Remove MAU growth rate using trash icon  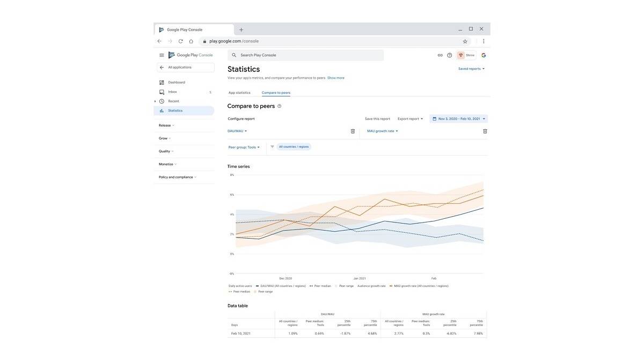(x=485, y=131)
